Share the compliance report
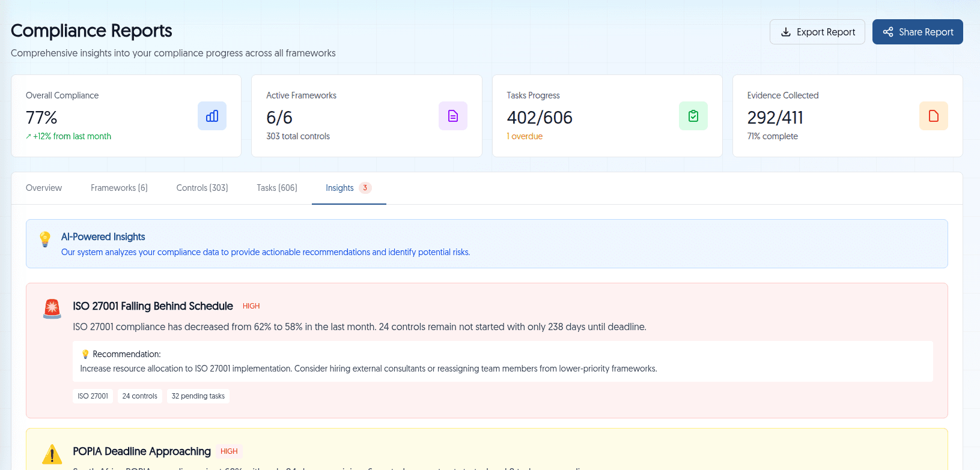The width and height of the screenshot is (980, 470). pos(918,32)
